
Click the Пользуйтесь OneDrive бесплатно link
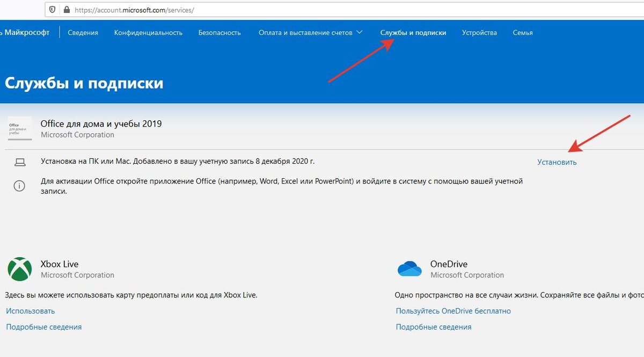[x=453, y=311]
